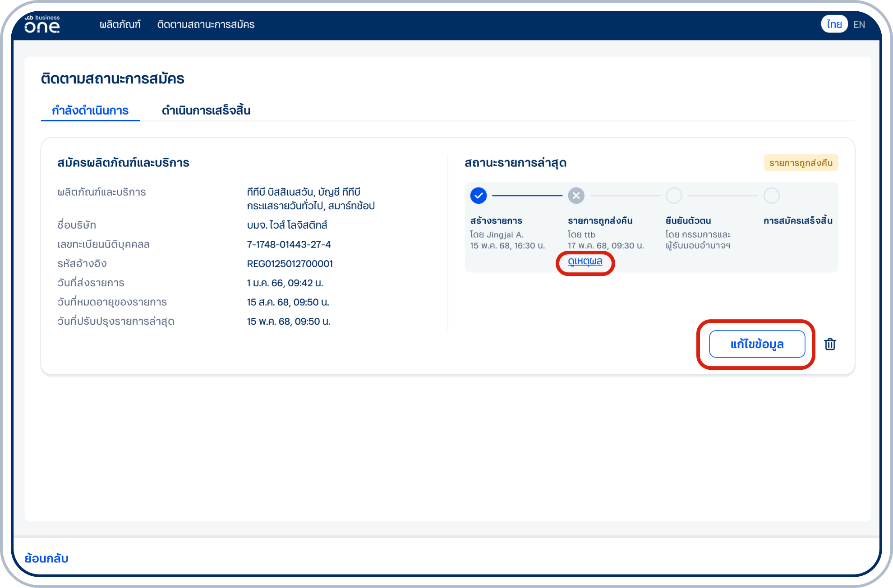Click the ดูเหตุผล link
Image resolution: width=893 pixels, height=588 pixels.
585,262
